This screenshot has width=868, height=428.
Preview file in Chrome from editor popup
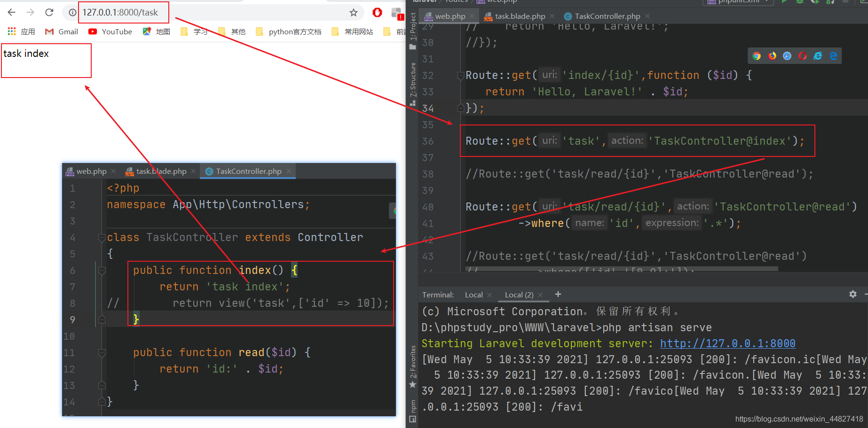[757, 56]
